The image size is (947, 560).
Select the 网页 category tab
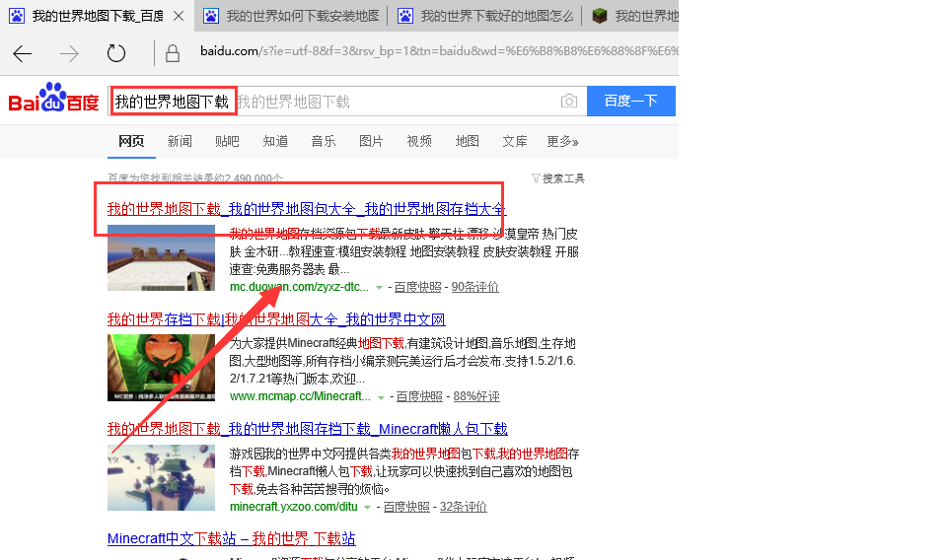tap(131, 141)
